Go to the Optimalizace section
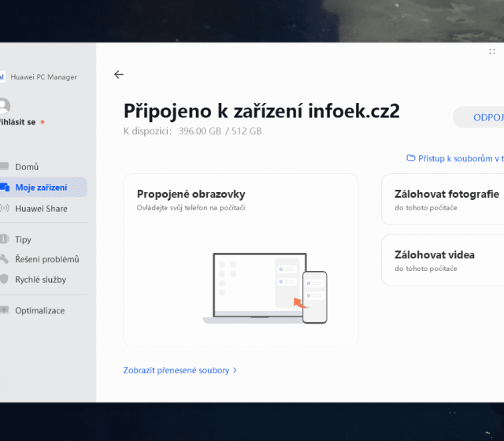The image size is (504, 441). [x=39, y=310]
